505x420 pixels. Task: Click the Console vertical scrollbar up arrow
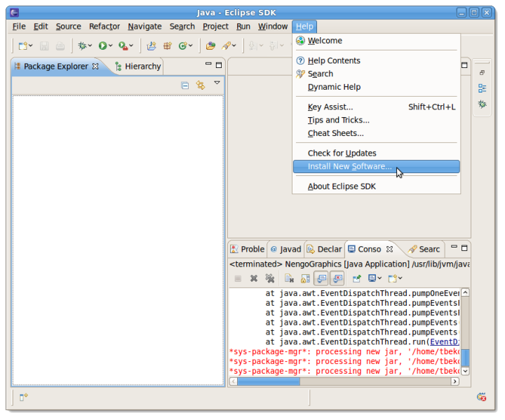(466, 292)
